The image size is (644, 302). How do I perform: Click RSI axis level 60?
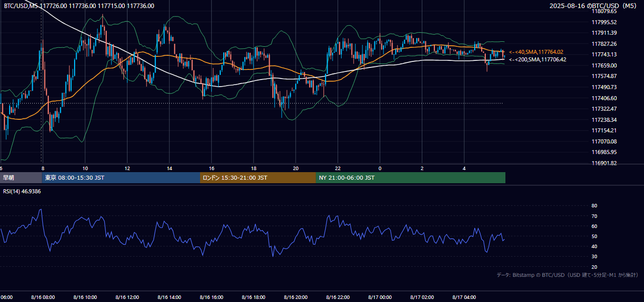(594, 226)
